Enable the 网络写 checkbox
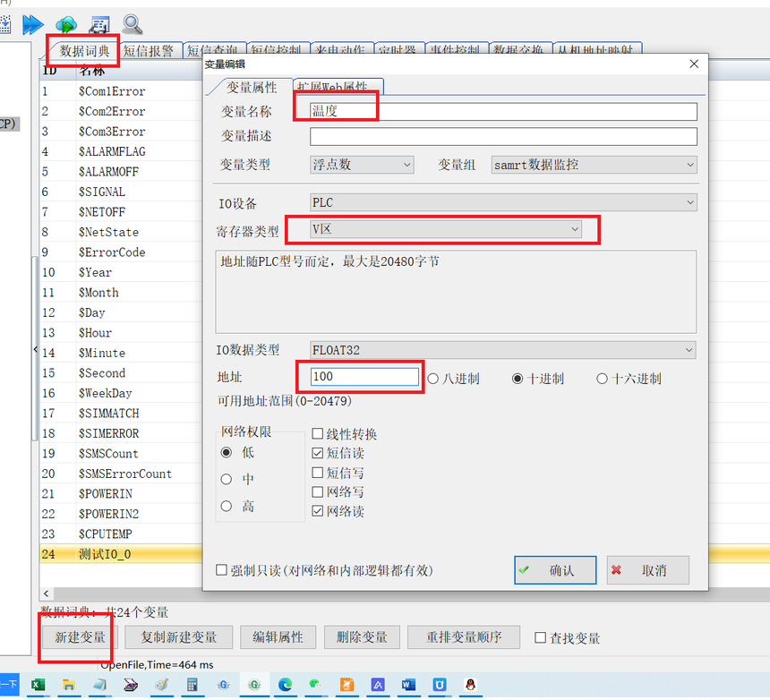770x700 pixels. (318, 491)
